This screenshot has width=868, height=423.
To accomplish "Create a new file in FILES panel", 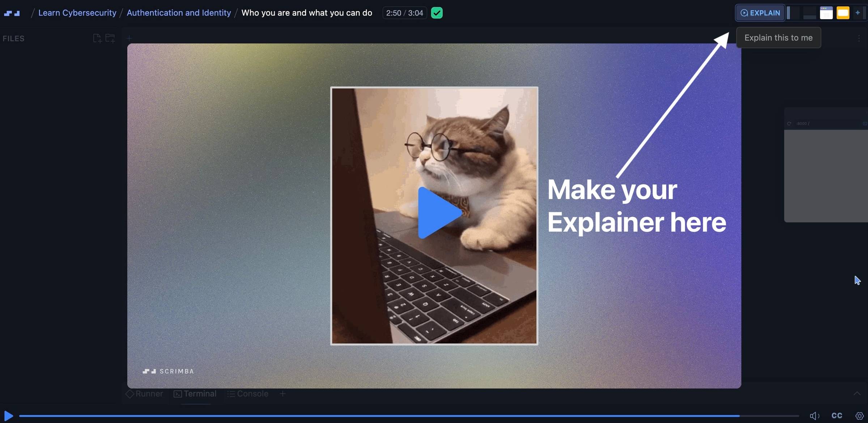I will (x=97, y=38).
